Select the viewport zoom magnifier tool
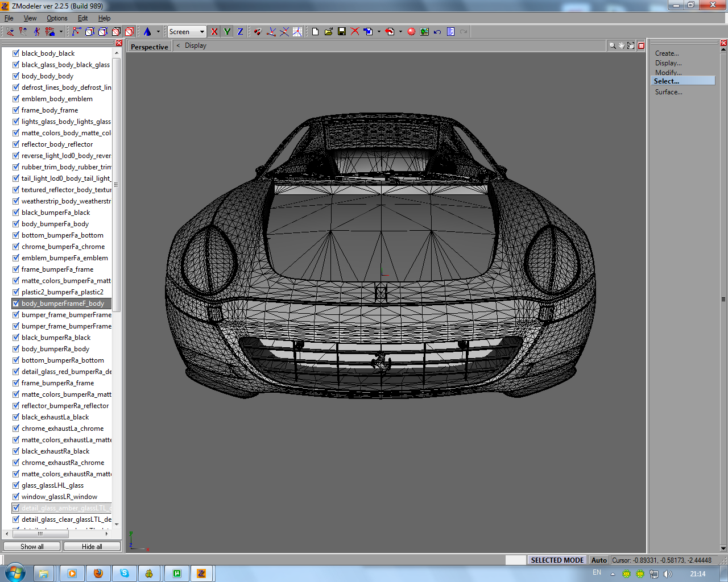Viewport: 728px width, 582px height. 613,45
